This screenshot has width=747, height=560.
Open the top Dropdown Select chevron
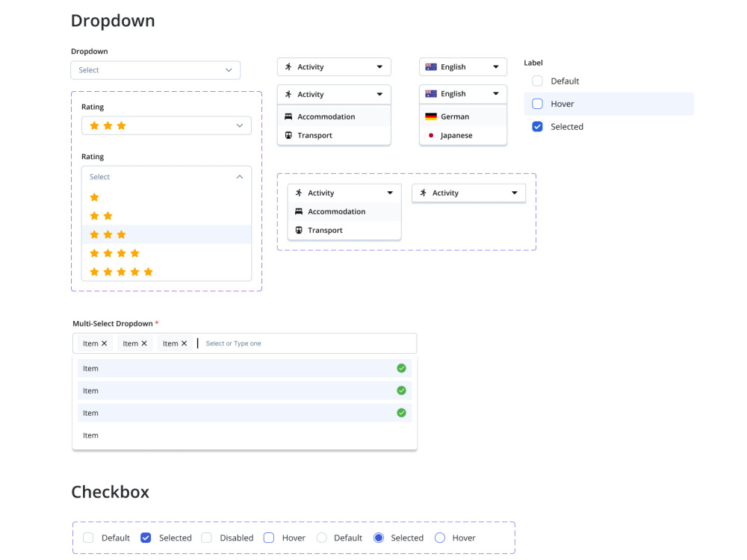click(229, 70)
